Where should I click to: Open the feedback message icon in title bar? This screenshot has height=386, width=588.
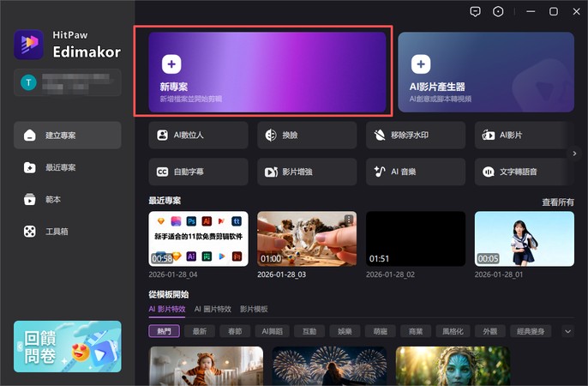coord(475,12)
